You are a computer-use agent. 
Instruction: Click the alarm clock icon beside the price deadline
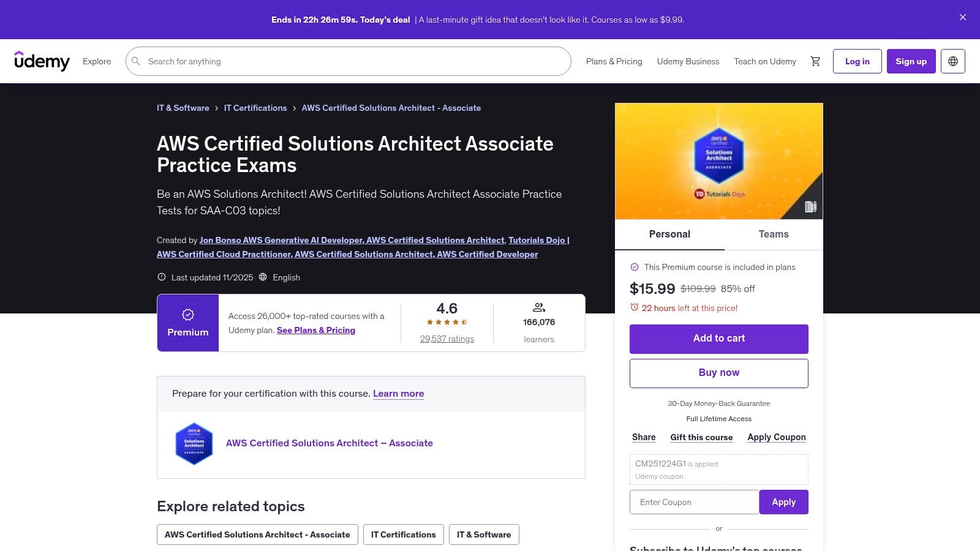coord(635,308)
